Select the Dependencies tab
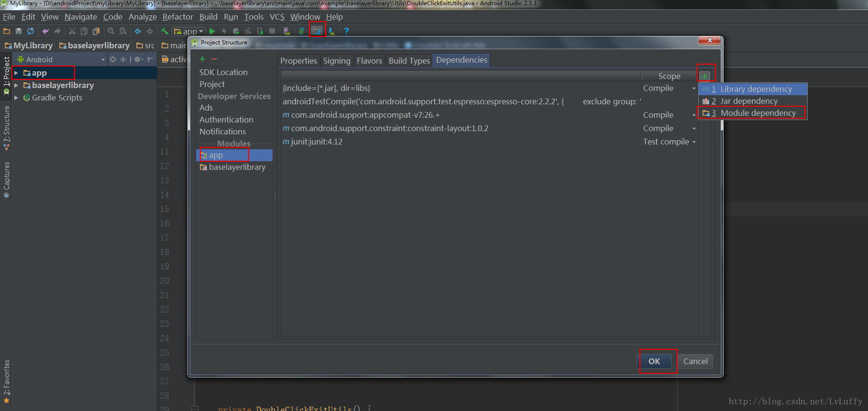The height and width of the screenshot is (411, 868). [x=461, y=60]
